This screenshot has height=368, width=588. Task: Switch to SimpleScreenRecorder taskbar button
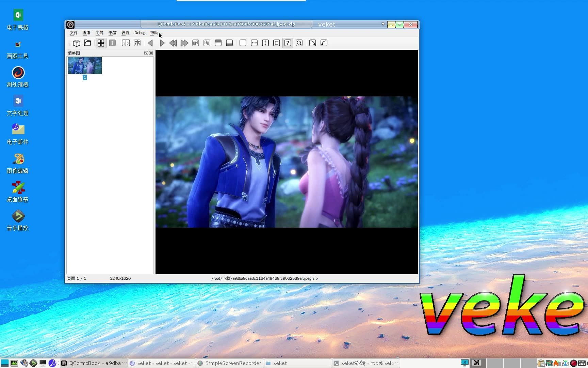230,363
